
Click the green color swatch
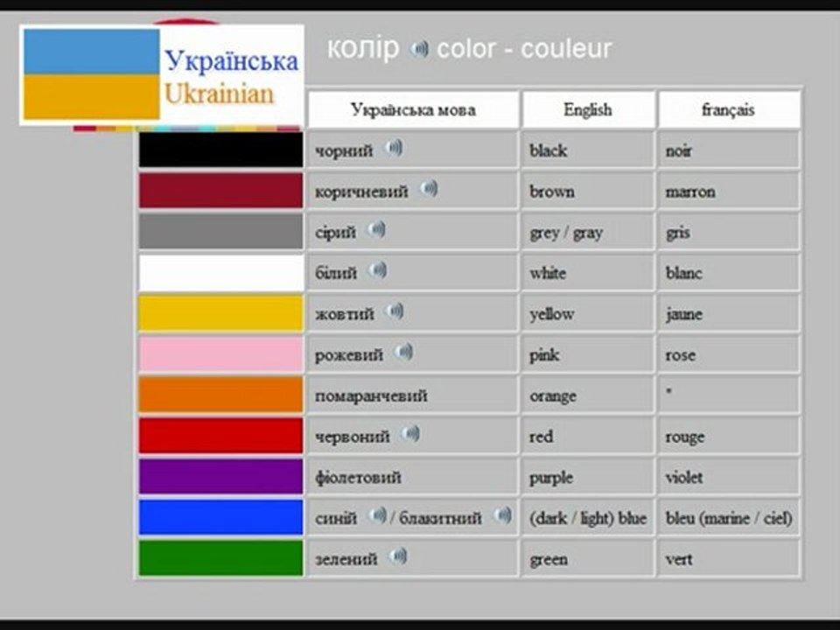(220, 558)
